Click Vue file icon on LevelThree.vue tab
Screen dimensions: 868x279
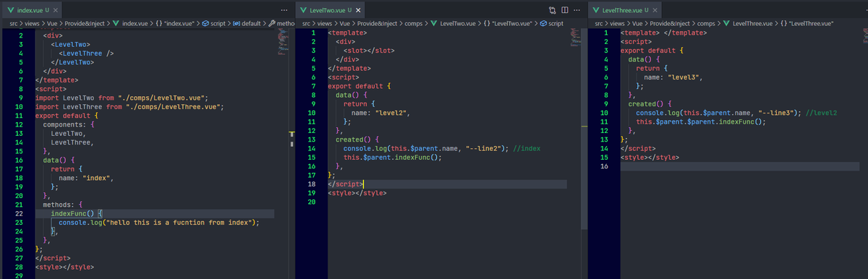(x=597, y=10)
